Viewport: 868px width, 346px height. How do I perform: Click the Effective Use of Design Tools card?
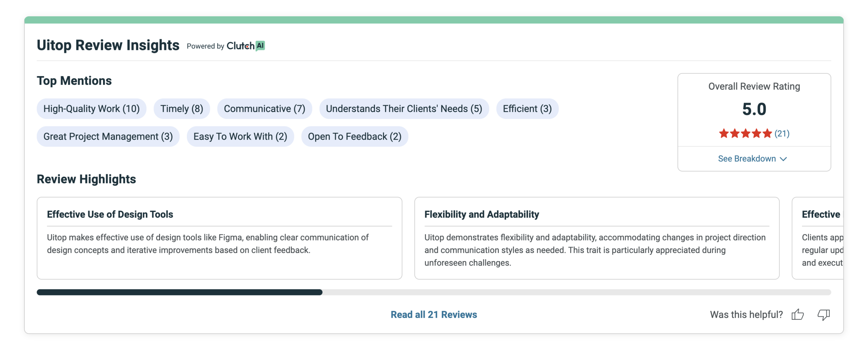pos(219,238)
